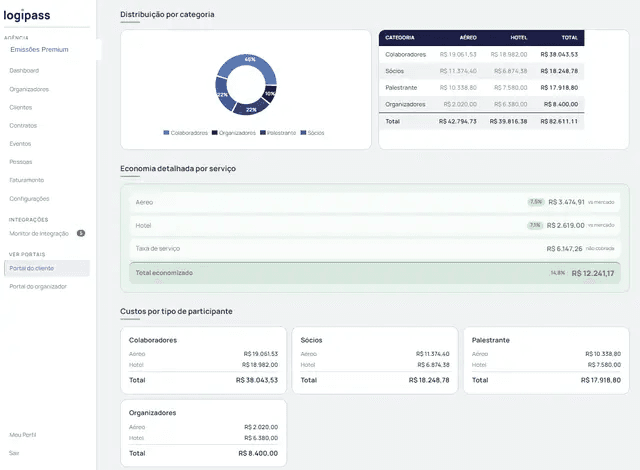Click R$ 42.794,73 aéreo total

click(458, 122)
